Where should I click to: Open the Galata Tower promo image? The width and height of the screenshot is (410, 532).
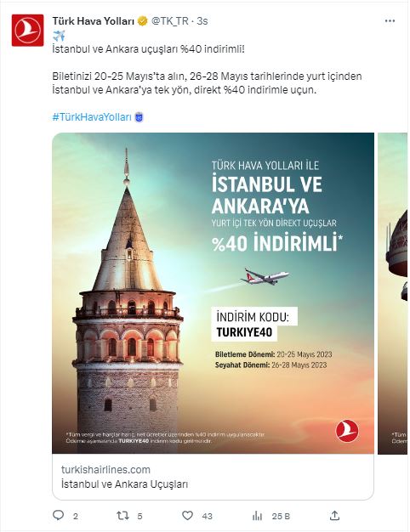pos(213,293)
